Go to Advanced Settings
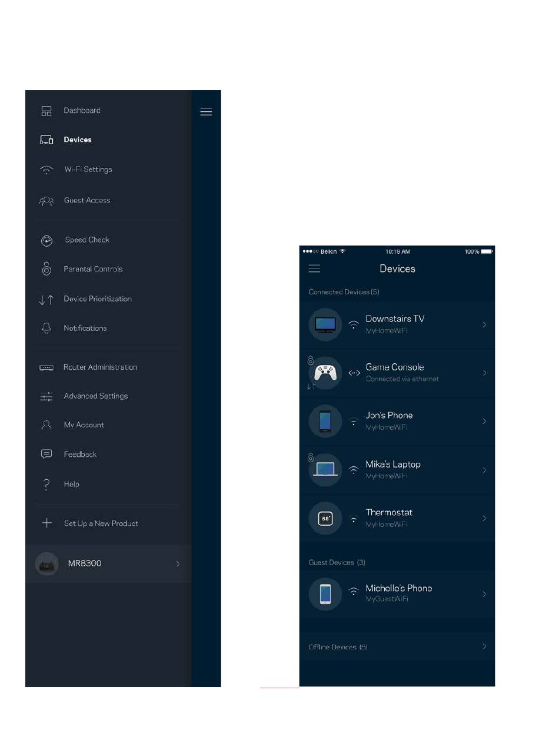This screenshot has height=756, width=559. [95, 396]
